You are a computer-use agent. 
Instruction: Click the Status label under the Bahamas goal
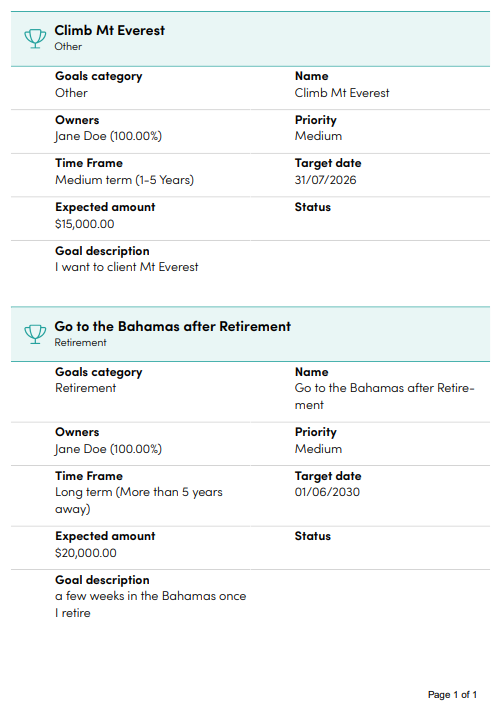(x=313, y=536)
